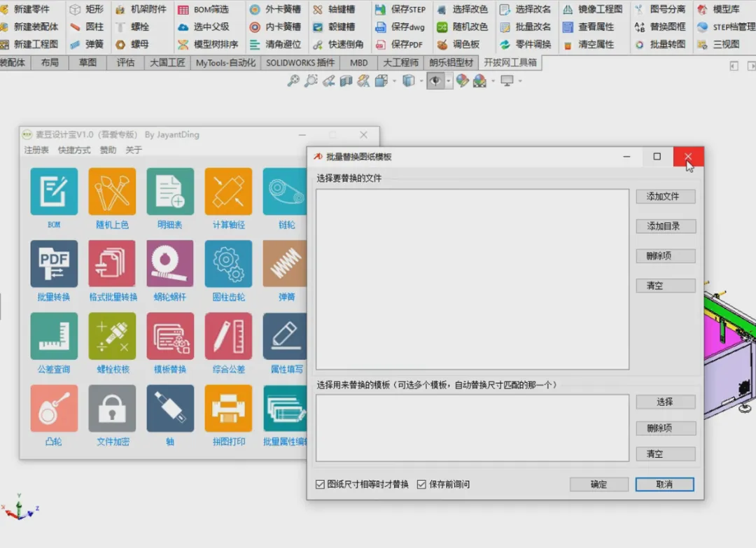
Task: Open the 弹簧 spring tile in 麦豆设计宝
Action: click(x=285, y=264)
